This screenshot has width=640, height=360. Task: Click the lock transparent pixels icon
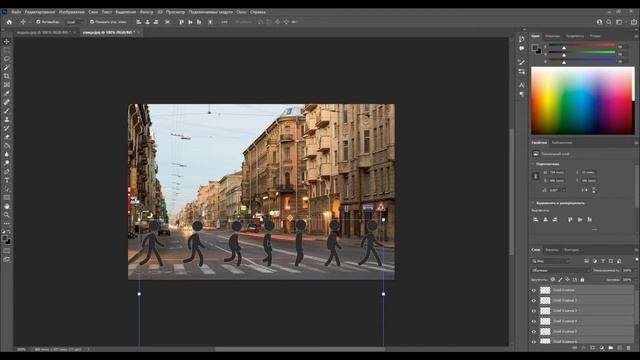[x=553, y=280]
